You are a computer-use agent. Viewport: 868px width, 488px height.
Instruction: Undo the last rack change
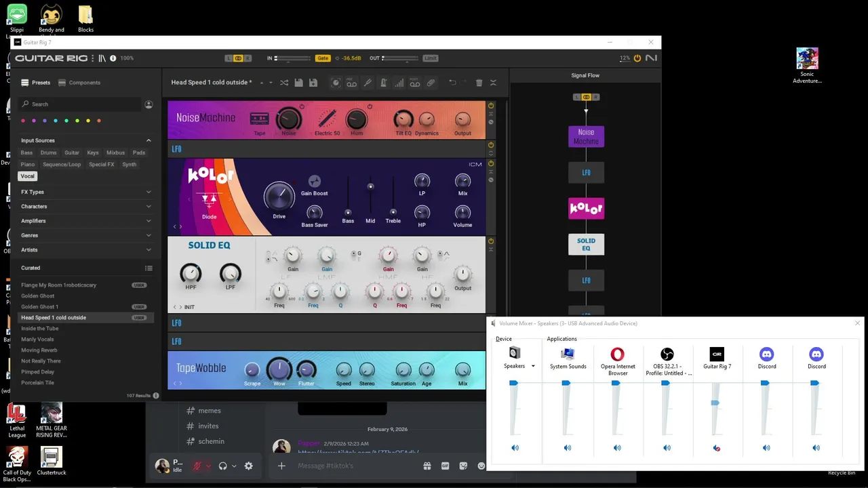452,83
